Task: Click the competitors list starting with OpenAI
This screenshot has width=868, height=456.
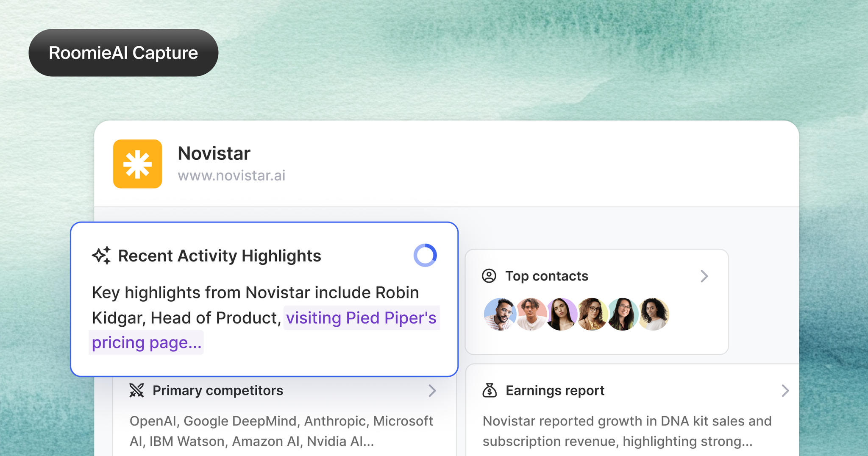Action: (281, 431)
